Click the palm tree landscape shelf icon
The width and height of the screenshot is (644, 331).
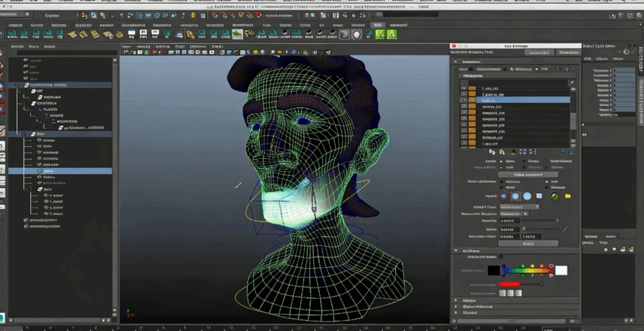237,34
